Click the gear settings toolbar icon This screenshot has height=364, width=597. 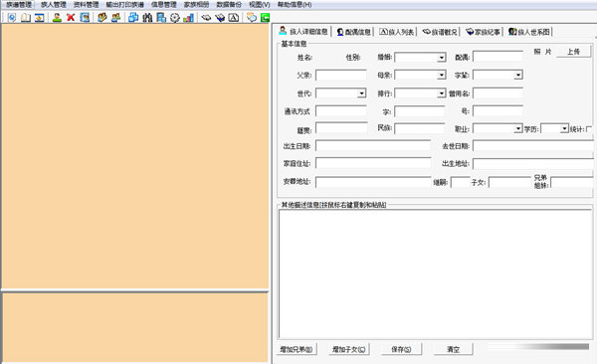174,18
